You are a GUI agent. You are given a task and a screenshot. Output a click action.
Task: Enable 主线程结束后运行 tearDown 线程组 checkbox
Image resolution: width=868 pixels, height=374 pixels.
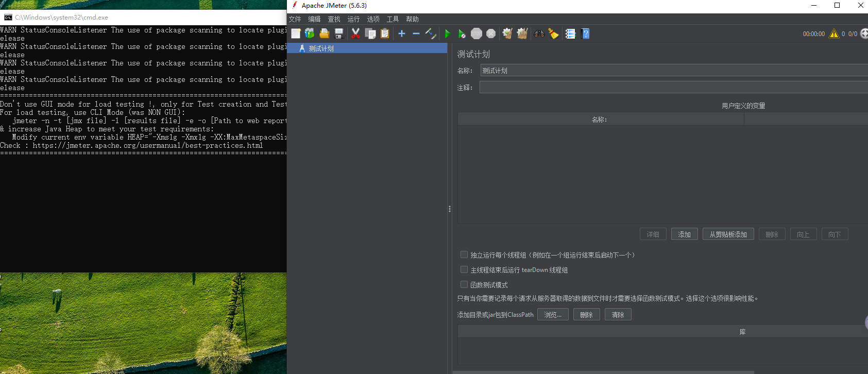(x=464, y=269)
